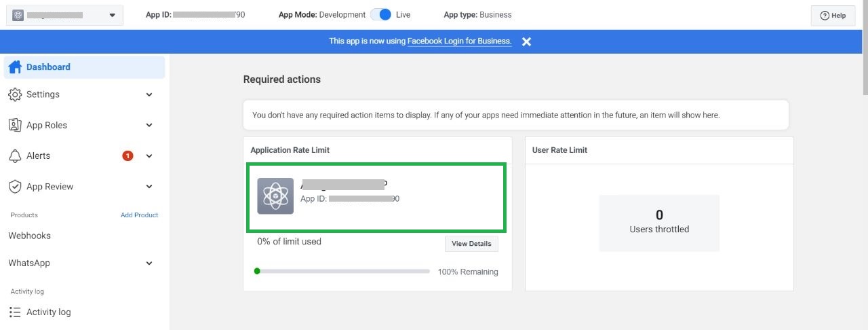Click the Dashboard home icon
Viewport: 868px width, 330px height.
[x=15, y=67]
